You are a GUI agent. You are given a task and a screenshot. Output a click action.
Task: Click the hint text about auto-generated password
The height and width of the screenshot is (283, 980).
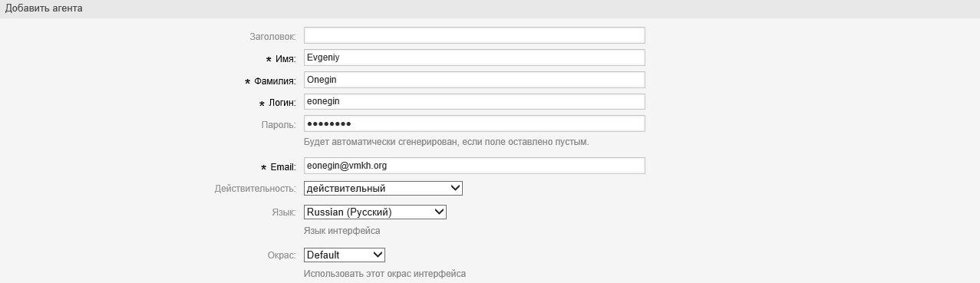[x=447, y=143]
